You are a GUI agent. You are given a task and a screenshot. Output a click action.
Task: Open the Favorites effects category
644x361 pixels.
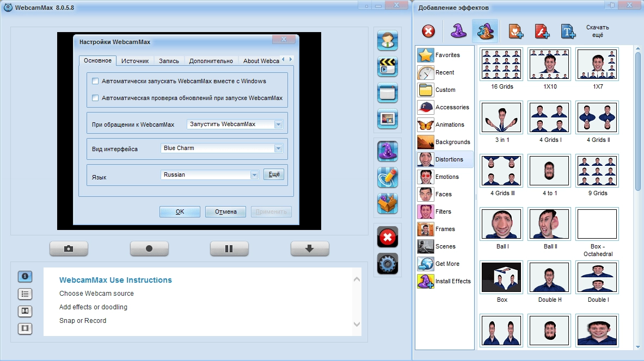444,55
